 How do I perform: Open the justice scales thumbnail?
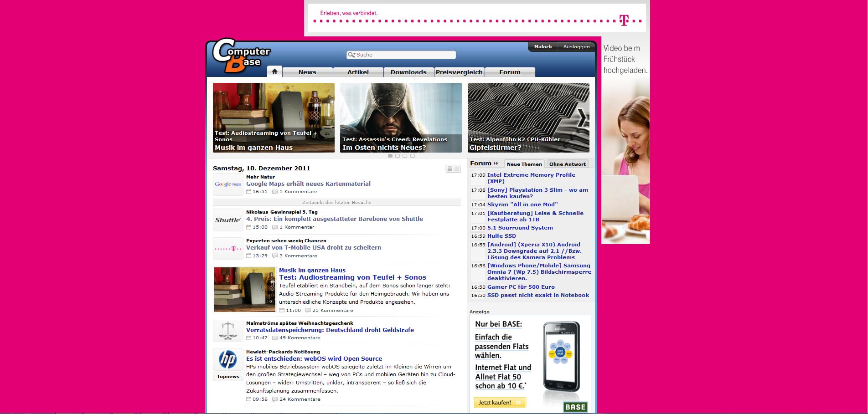(x=228, y=331)
